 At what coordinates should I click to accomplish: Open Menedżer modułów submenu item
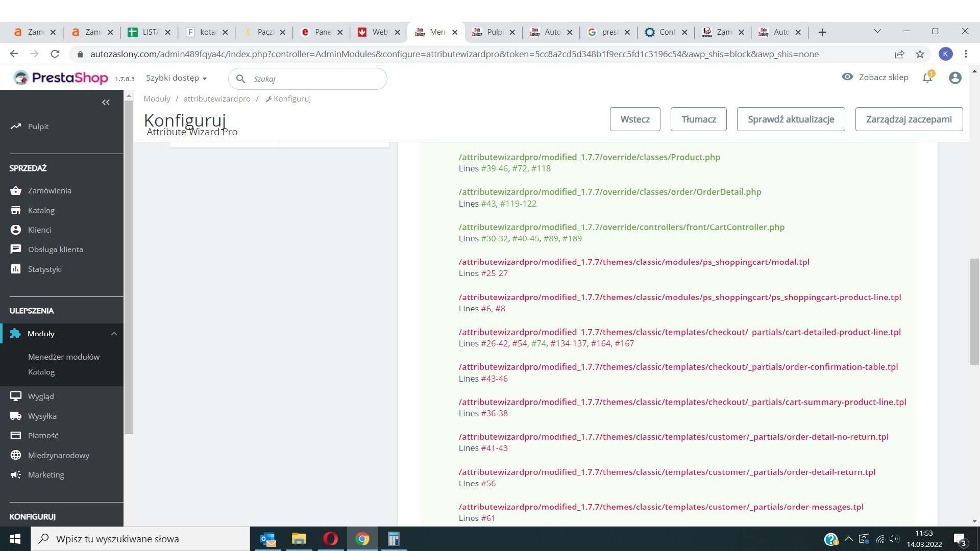pos(64,357)
